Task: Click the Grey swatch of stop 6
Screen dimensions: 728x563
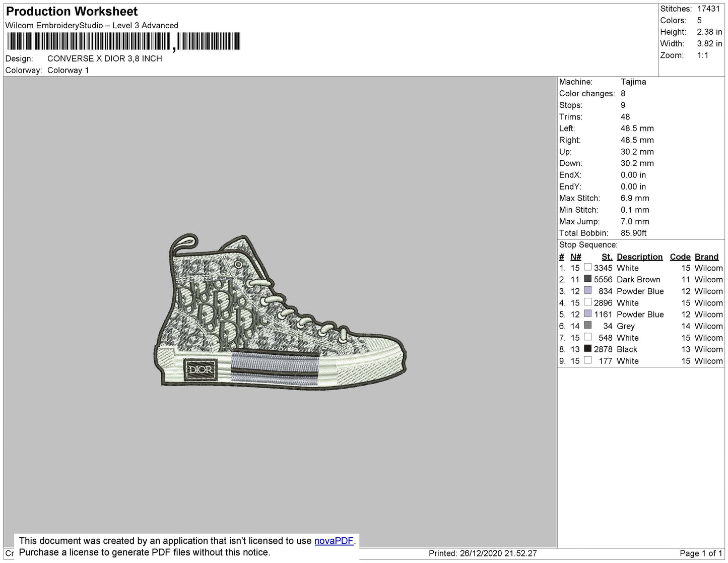Action: click(x=587, y=325)
